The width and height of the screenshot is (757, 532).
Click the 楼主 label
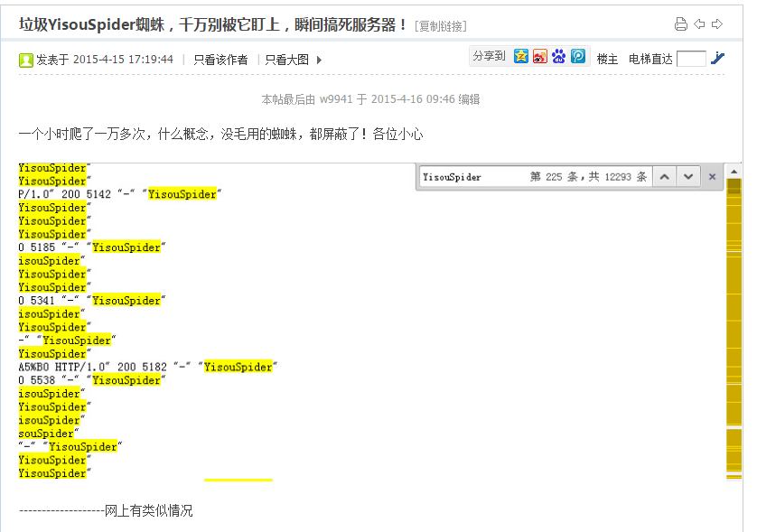point(607,59)
